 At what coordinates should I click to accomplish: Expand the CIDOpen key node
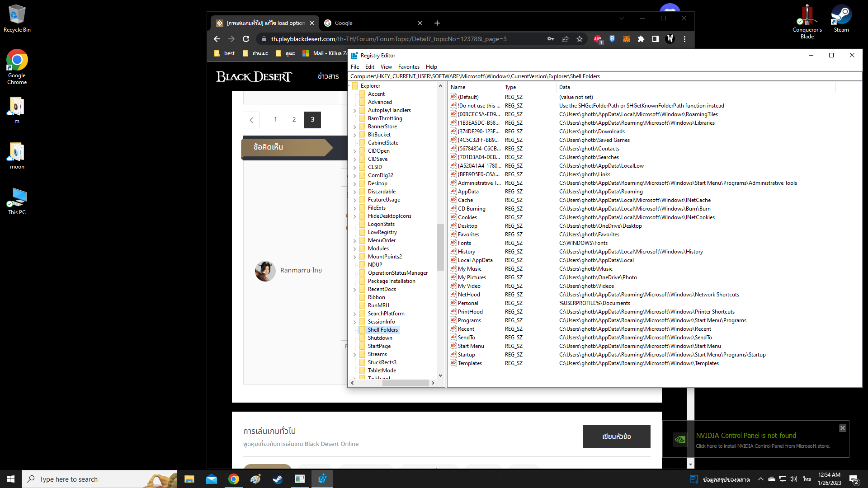(x=355, y=151)
